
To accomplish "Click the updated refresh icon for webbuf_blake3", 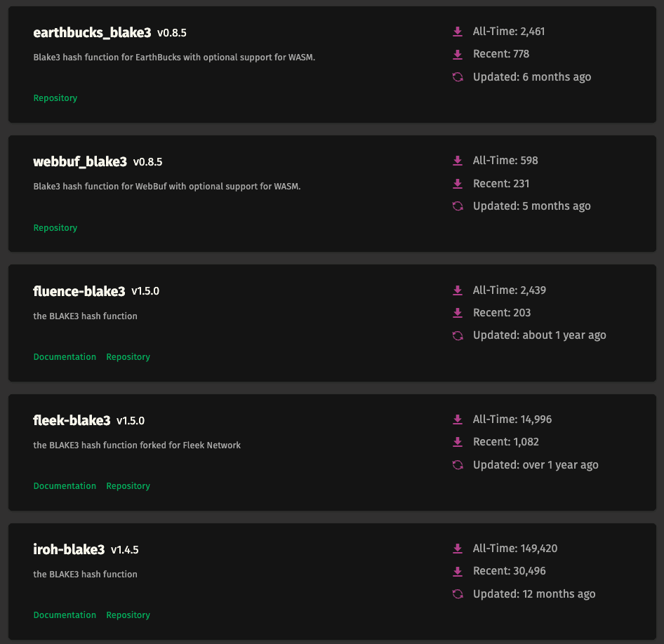I will (458, 206).
